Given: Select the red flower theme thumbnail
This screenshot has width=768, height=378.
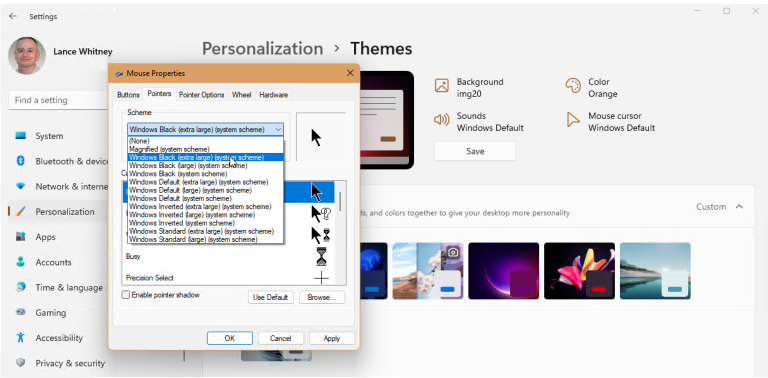Looking at the screenshot, I should click(579, 271).
